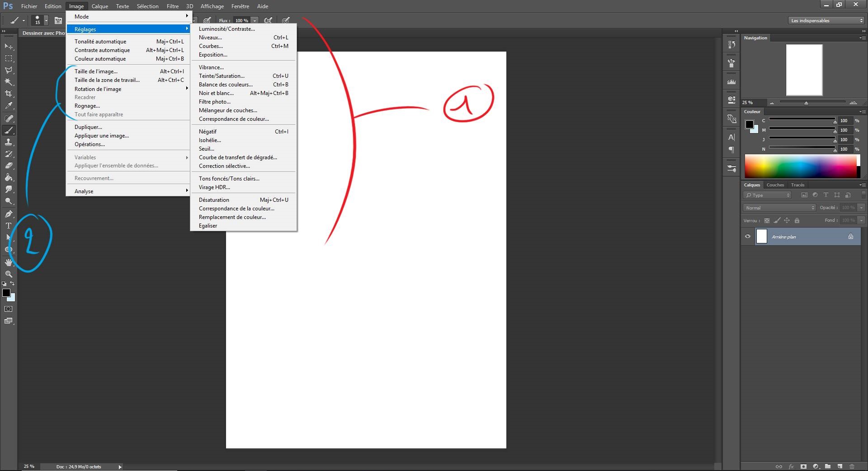Open the Normal blend mode dropdown
Image resolution: width=868 pixels, height=471 pixels.
pos(778,208)
